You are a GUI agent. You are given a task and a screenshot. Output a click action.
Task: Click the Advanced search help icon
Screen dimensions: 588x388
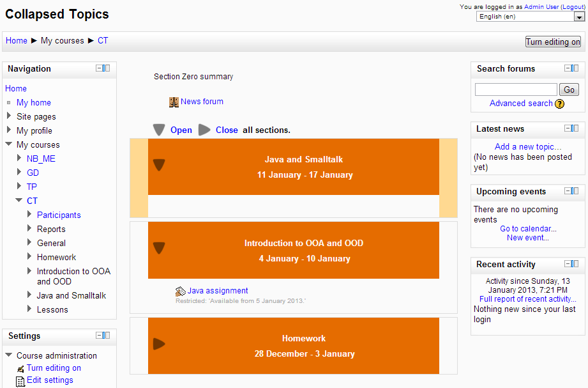[x=559, y=104]
